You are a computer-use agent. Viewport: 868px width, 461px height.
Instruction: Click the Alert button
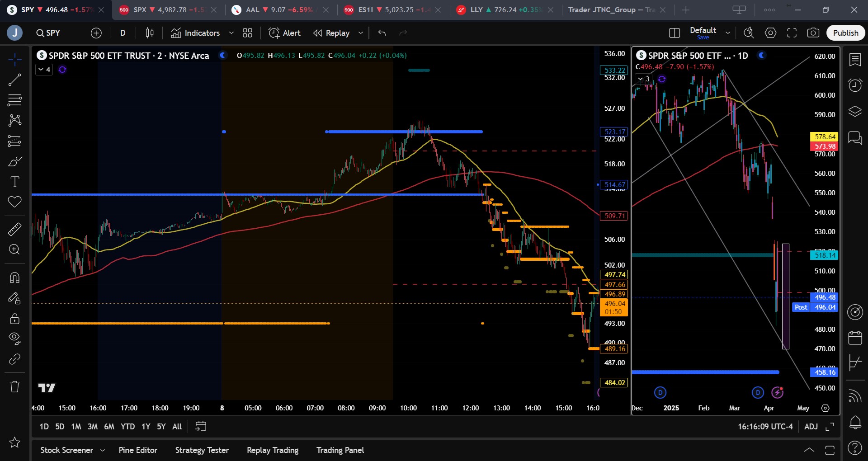coord(285,33)
